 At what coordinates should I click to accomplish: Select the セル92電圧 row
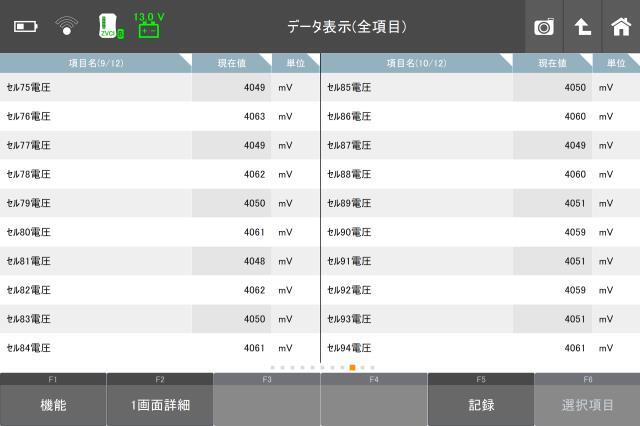(480, 290)
